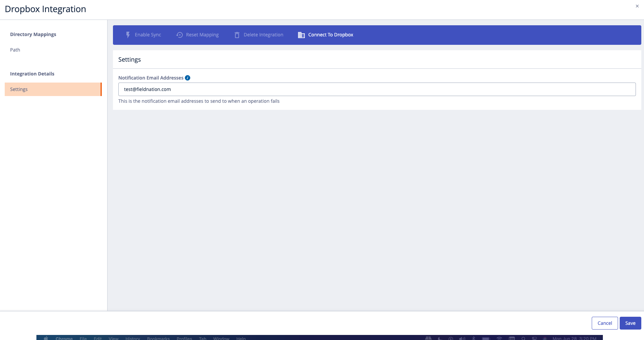Cancel the integration changes
This screenshot has height=340, width=644.
tap(605, 323)
